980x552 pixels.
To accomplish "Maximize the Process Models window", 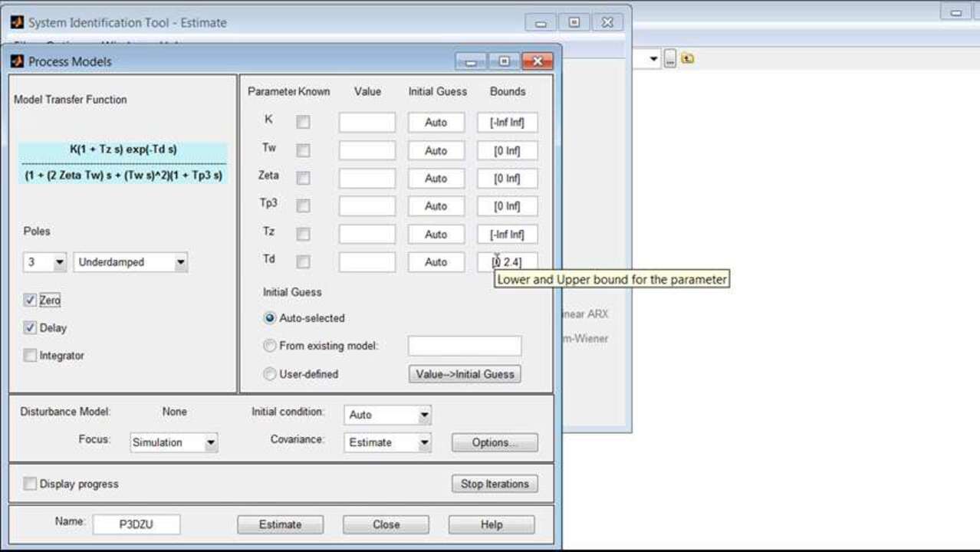I will point(504,61).
